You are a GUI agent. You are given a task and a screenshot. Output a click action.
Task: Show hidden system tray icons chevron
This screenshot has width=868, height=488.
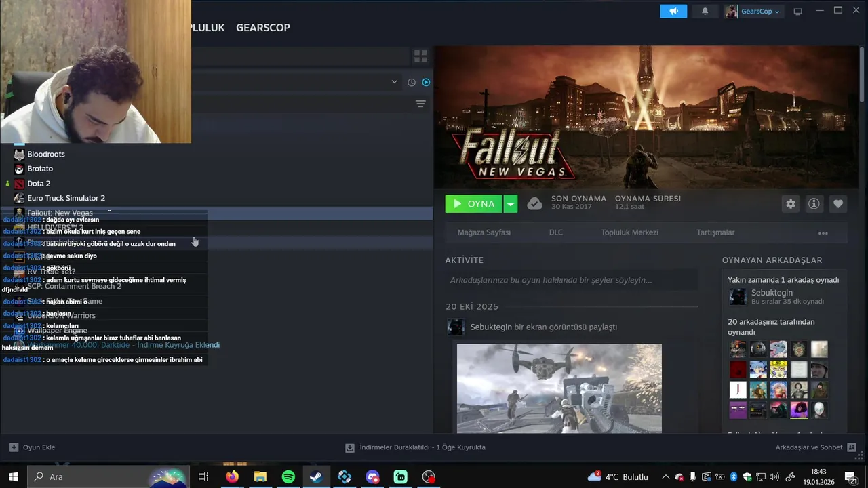pyautogui.click(x=666, y=477)
